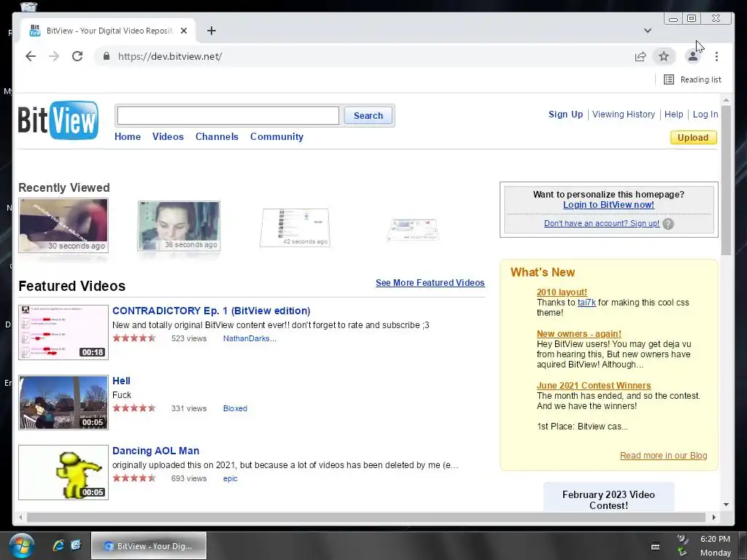Open the Reading list panel

(x=692, y=79)
